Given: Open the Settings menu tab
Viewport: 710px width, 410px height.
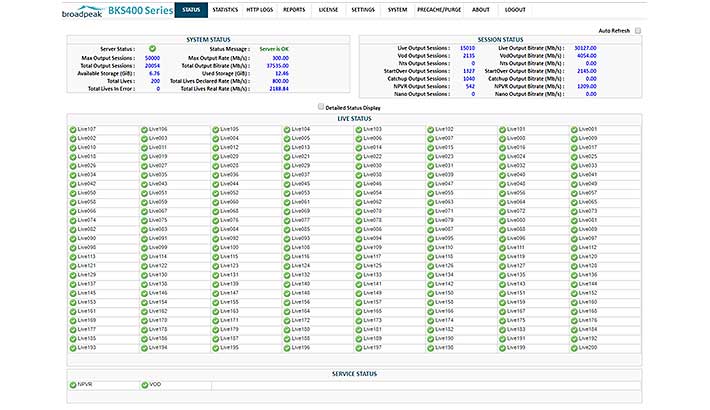Looking at the screenshot, I should 363,9.
